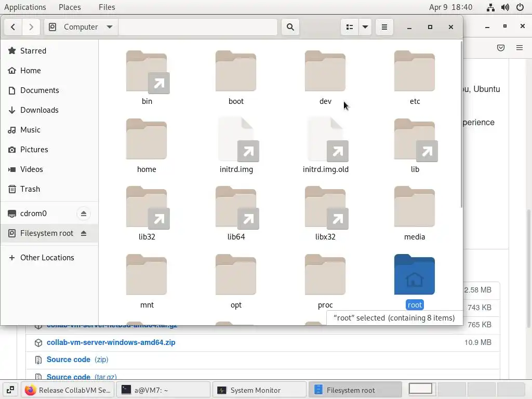This screenshot has height=399, width=532.
Task: Open the Places menu
Action: coord(70,7)
